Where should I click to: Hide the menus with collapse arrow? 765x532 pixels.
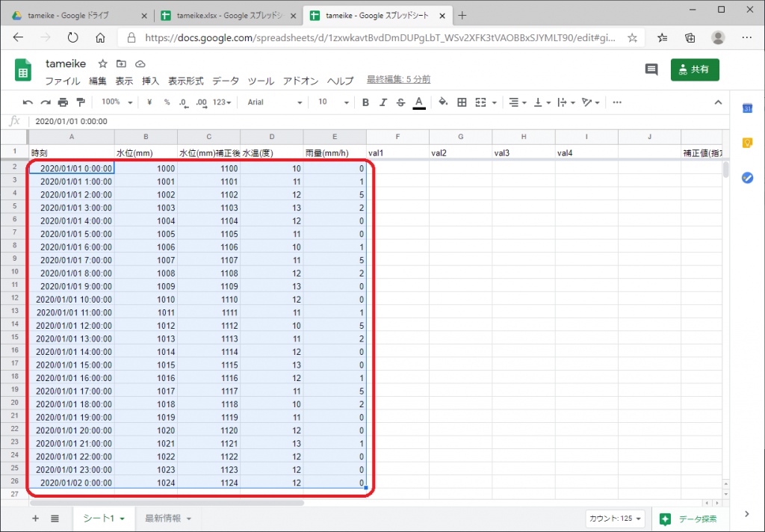718,102
